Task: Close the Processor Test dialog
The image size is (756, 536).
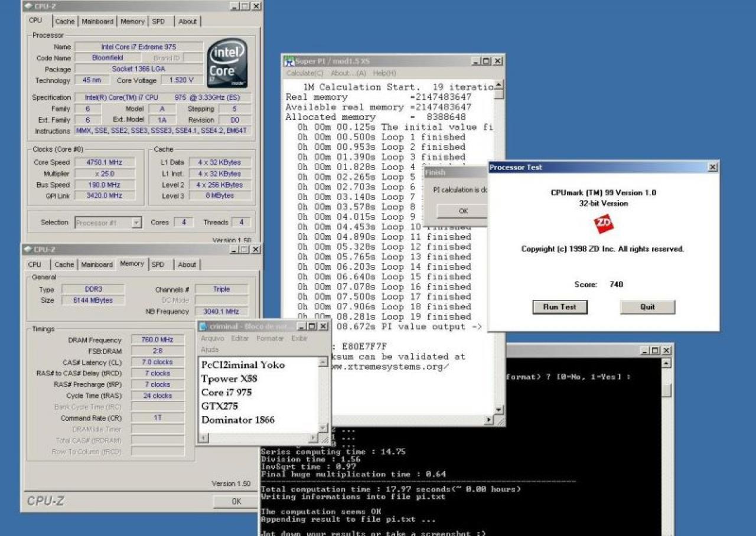Action: tap(712, 168)
